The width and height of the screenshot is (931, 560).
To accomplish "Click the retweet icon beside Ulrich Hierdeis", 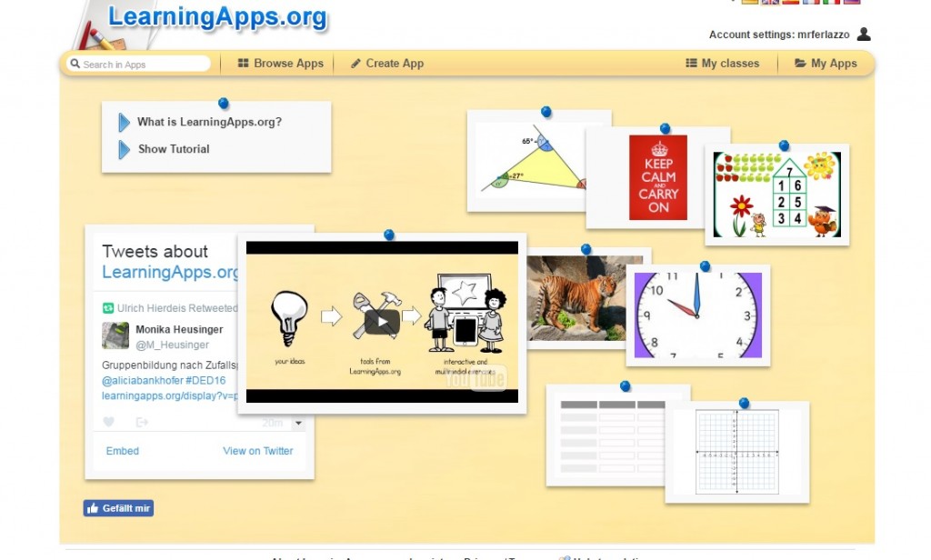I will pos(108,307).
